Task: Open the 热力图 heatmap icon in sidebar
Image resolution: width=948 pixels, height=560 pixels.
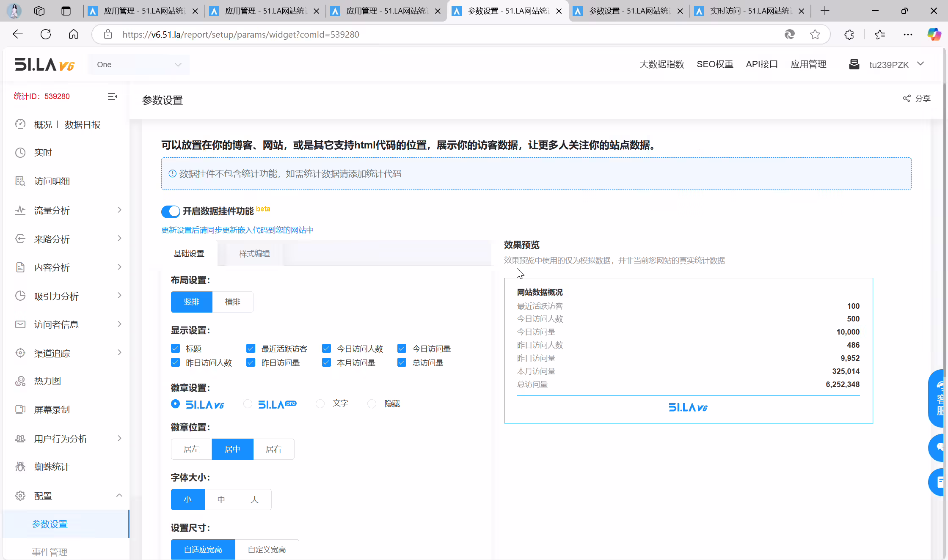Action: (20, 381)
